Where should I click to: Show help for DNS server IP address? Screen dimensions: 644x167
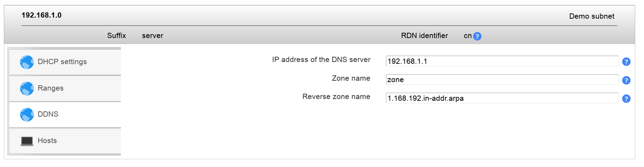pyautogui.click(x=626, y=62)
